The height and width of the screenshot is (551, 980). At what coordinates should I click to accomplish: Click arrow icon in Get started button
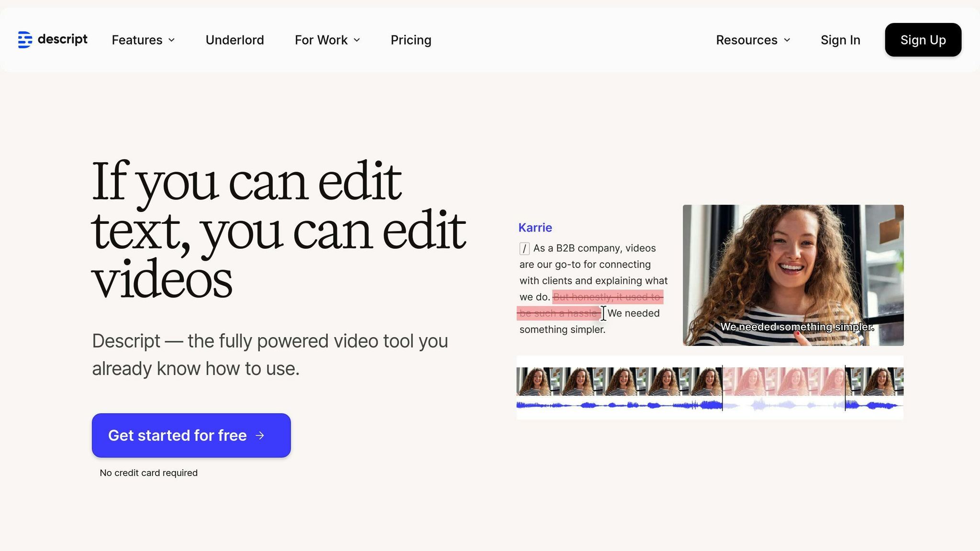click(x=260, y=435)
